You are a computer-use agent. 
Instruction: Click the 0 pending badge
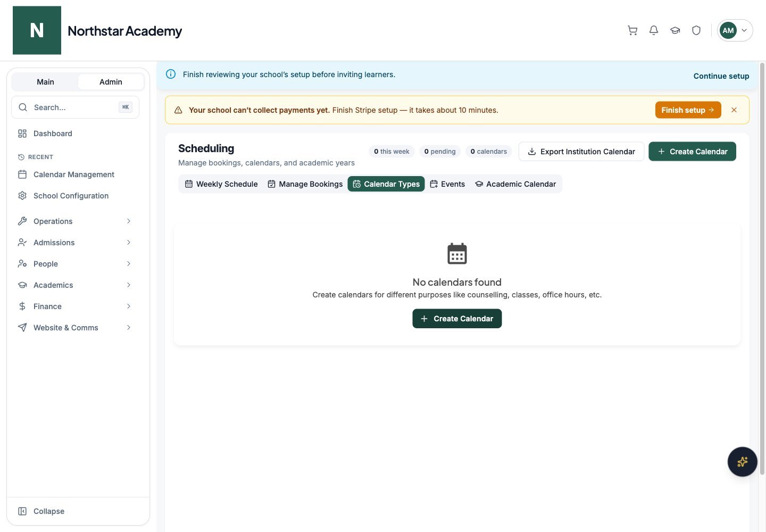pyautogui.click(x=440, y=152)
